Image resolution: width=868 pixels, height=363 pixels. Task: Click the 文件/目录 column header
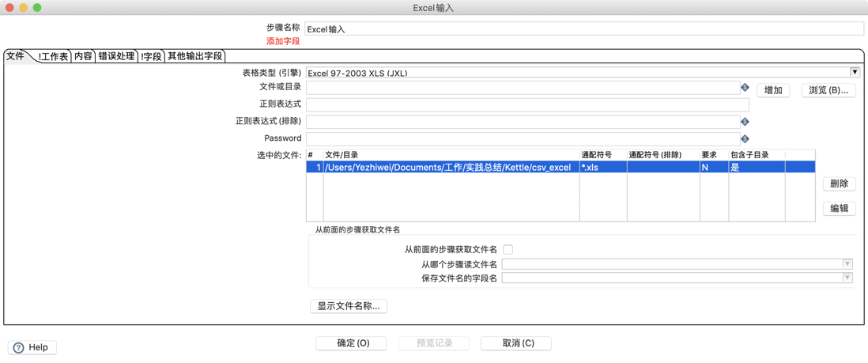[x=451, y=155]
